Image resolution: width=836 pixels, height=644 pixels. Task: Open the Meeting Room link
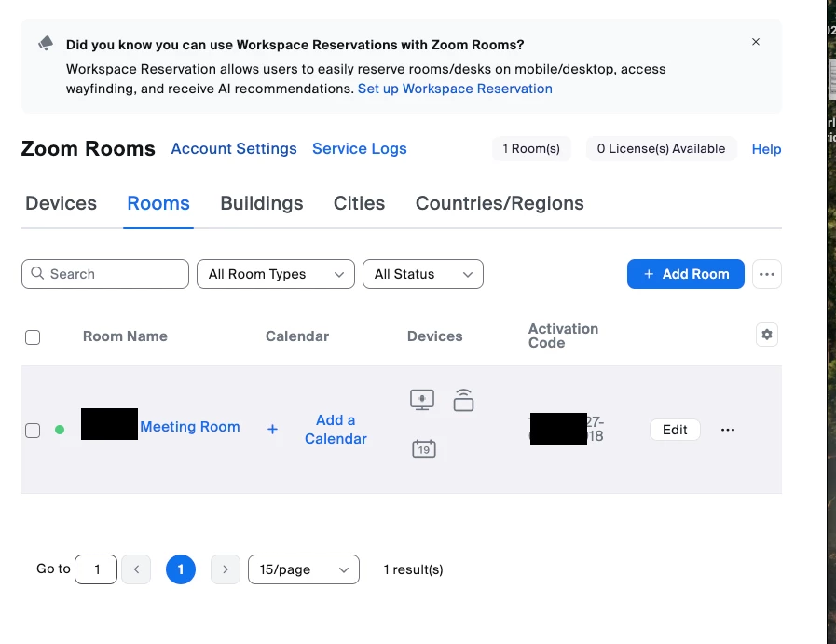(190, 427)
